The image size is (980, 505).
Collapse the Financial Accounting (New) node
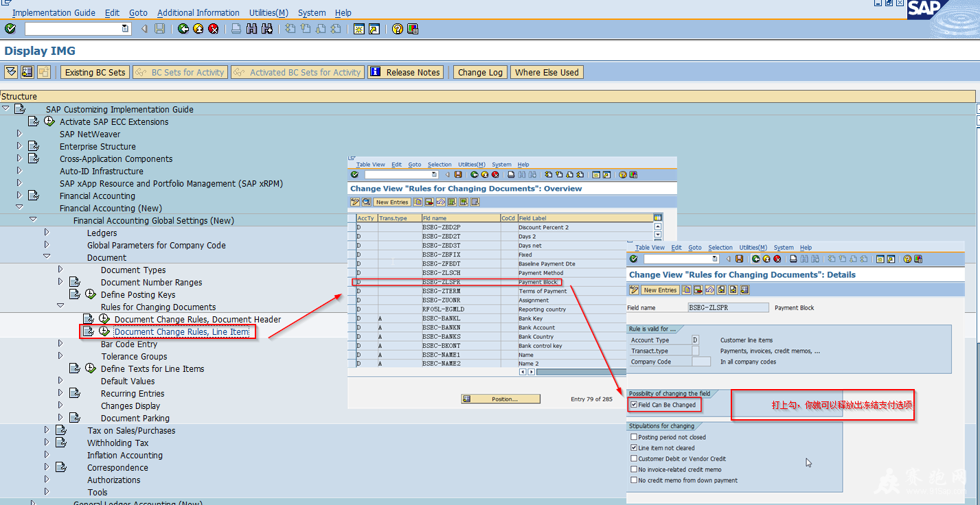click(19, 207)
